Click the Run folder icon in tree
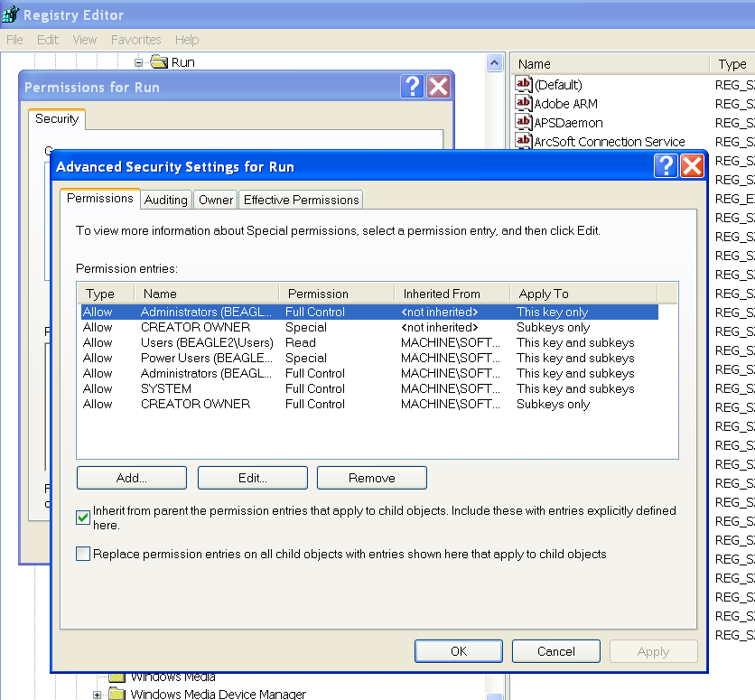The width and height of the screenshot is (755, 700). pos(159,61)
